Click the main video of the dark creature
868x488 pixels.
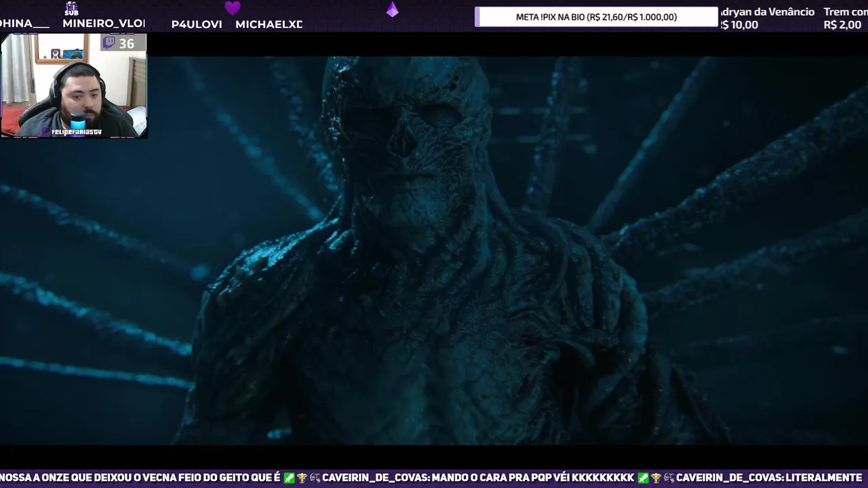[x=434, y=250]
